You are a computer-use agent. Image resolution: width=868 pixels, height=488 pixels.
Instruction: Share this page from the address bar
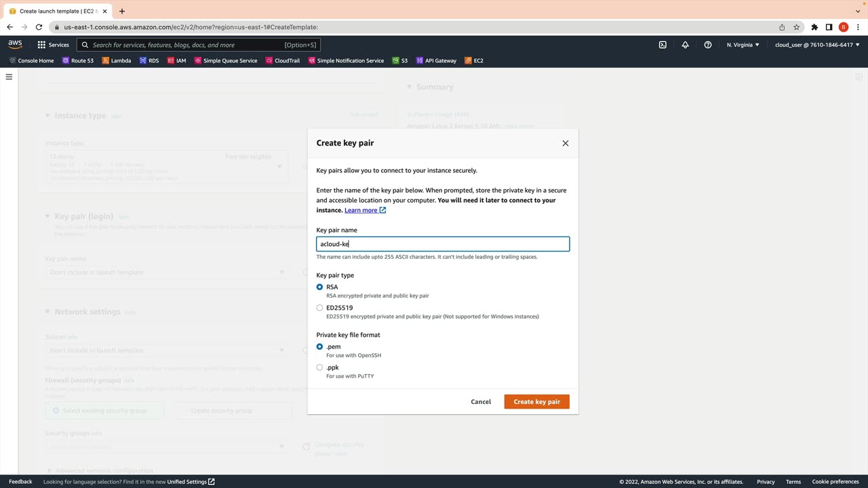click(x=782, y=27)
